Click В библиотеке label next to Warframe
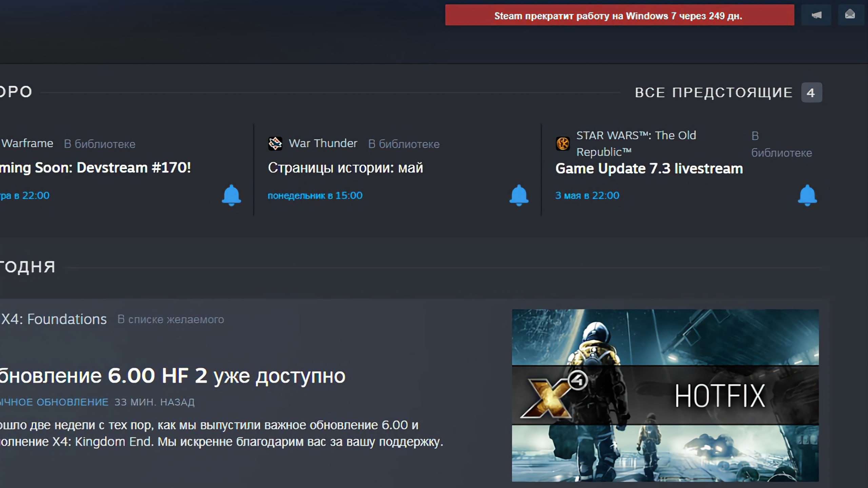Screen dimensions: 868x488 tap(100, 144)
